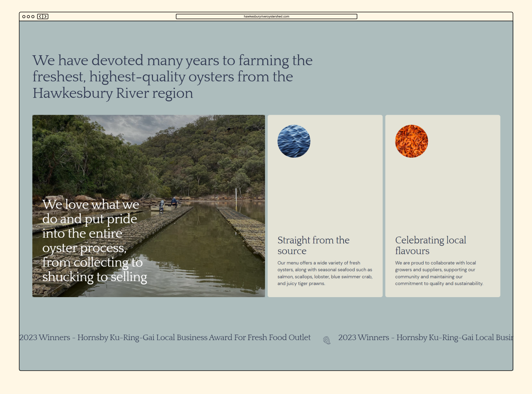Click the "We are proud to collaborate" paragraph
Image resolution: width=532 pixels, height=394 pixels.
tap(439, 273)
